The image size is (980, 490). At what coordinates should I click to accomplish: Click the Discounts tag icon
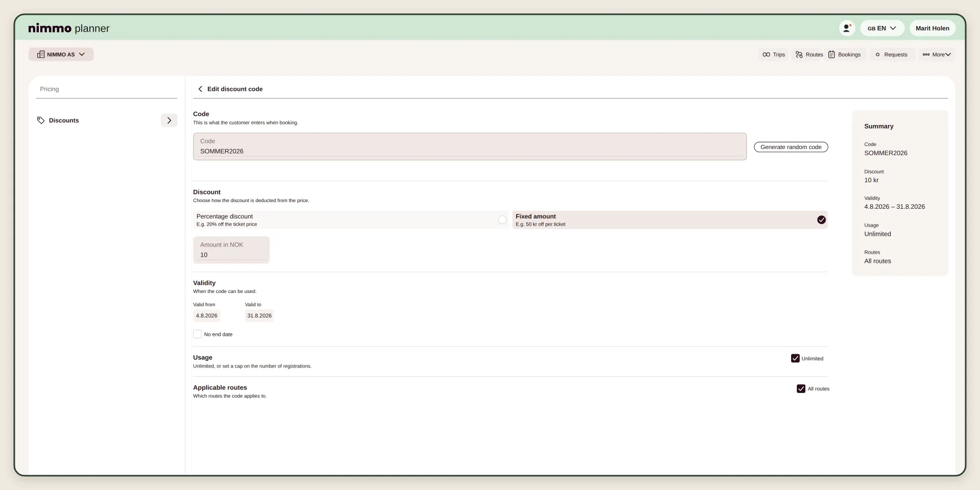pos(41,120)
